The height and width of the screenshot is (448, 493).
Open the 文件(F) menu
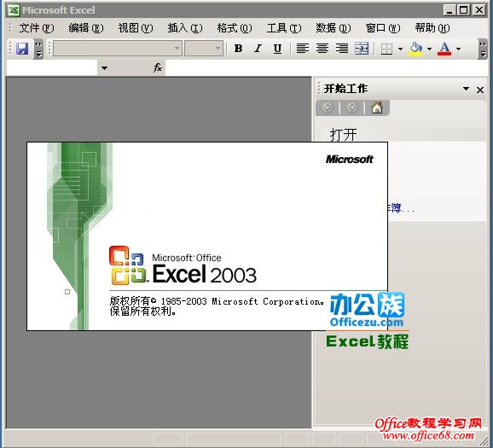point(37,28)
